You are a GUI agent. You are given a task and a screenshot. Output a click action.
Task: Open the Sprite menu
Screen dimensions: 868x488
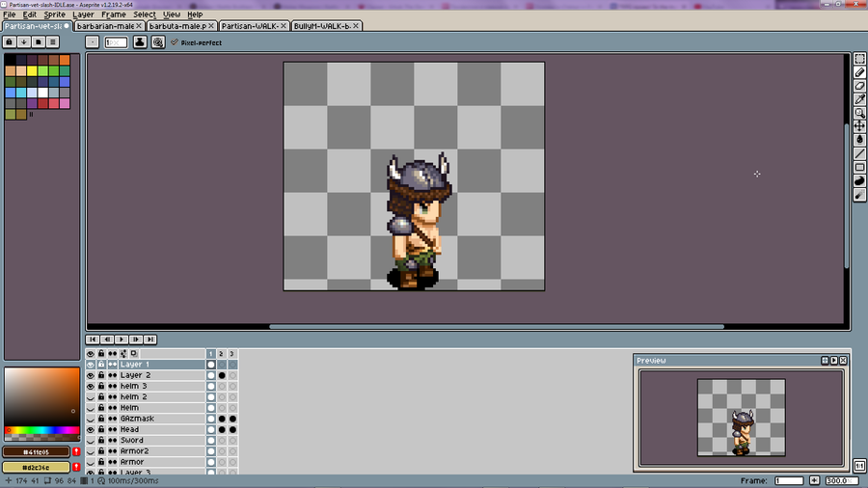54,14
